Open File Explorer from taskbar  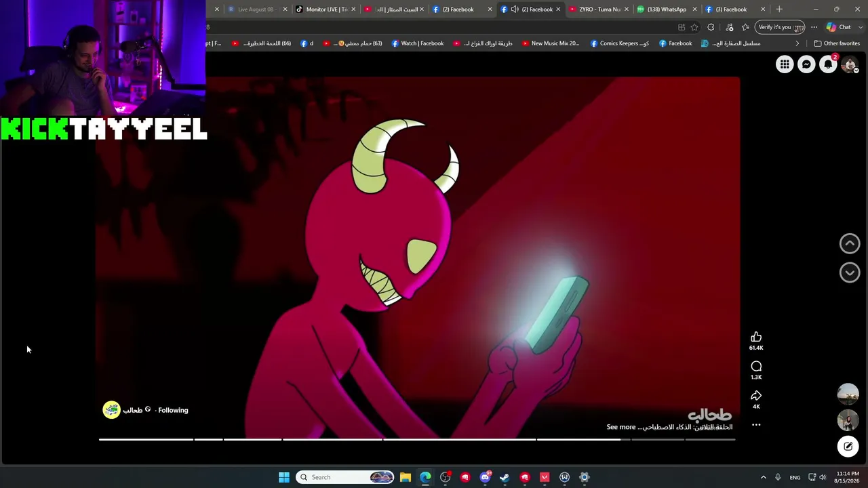point(406,477)
